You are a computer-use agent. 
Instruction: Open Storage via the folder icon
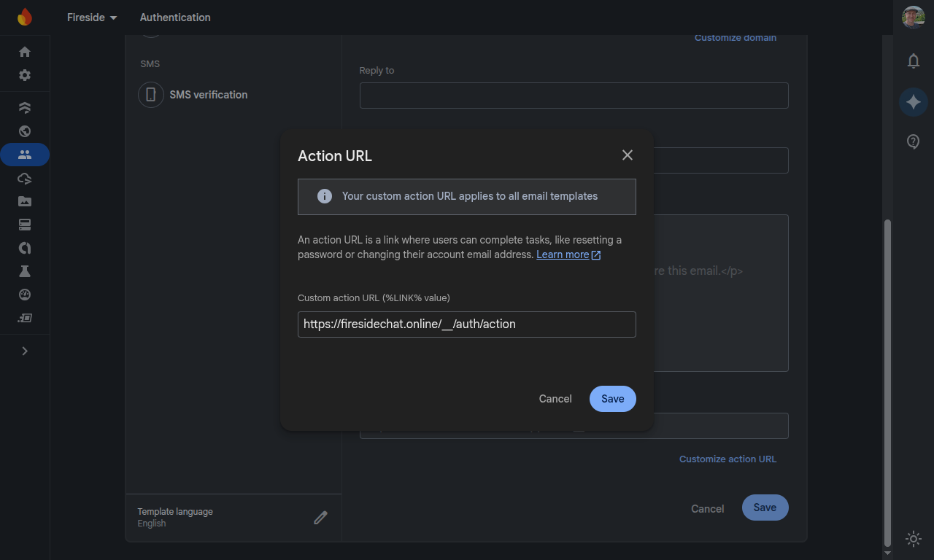(24, 201)
